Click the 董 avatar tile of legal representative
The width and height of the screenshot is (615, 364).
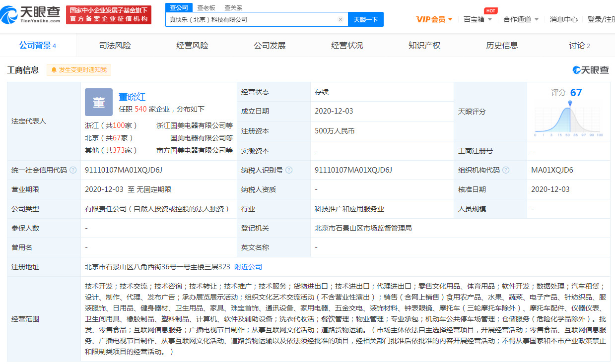(99, 102)
